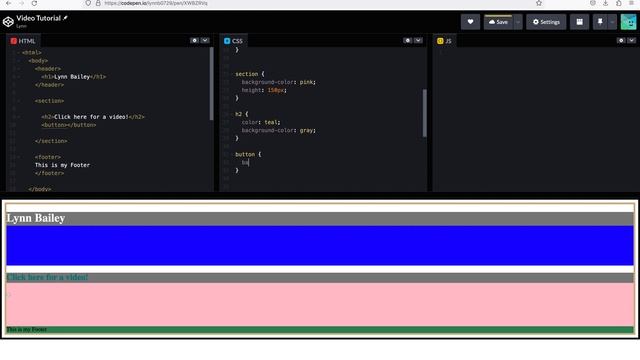Click the HTML editor vertical scrollbar

point(211,84)
